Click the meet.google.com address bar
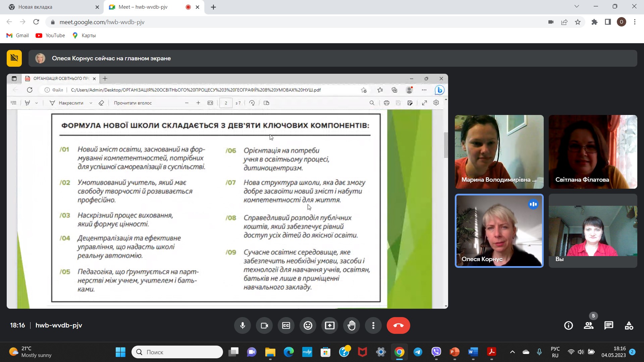The height and width of the screenshot is (362, 644). [x=295, y=22]
